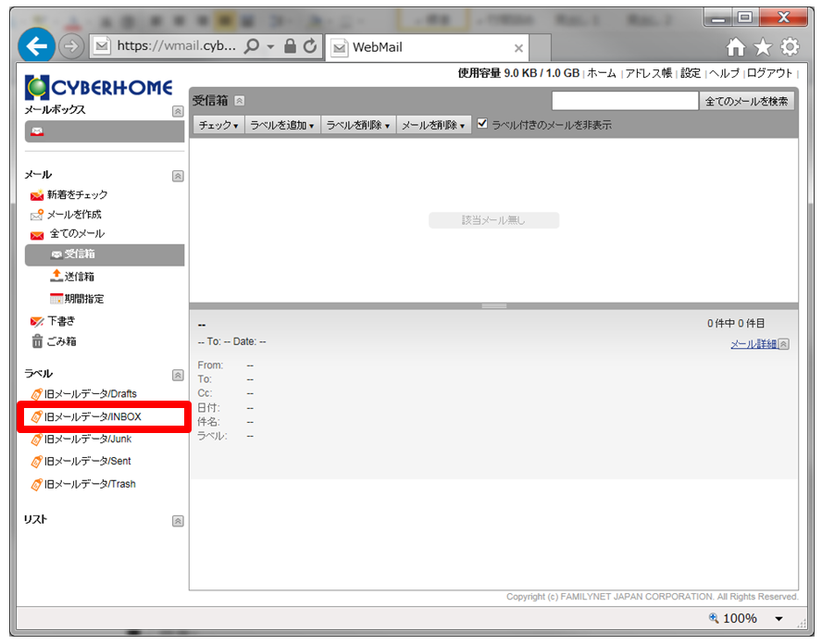Screen dimensions: 822x644
Task: Collapse the ラベル section
Action: [x=178, y=375]
